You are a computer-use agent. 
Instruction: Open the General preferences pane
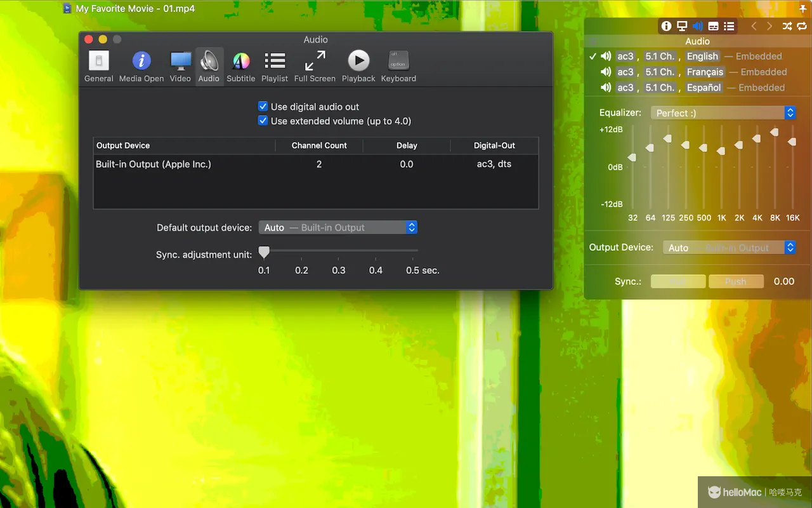point(99,67)
